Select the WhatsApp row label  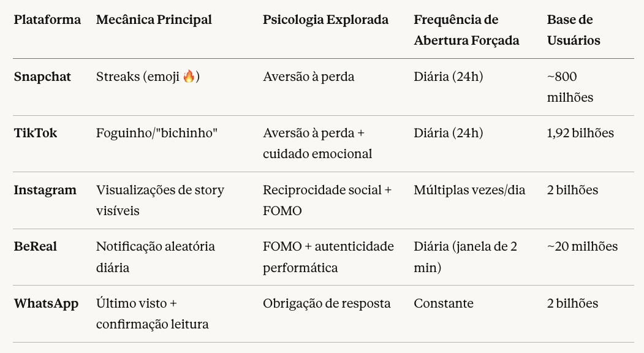46,303
